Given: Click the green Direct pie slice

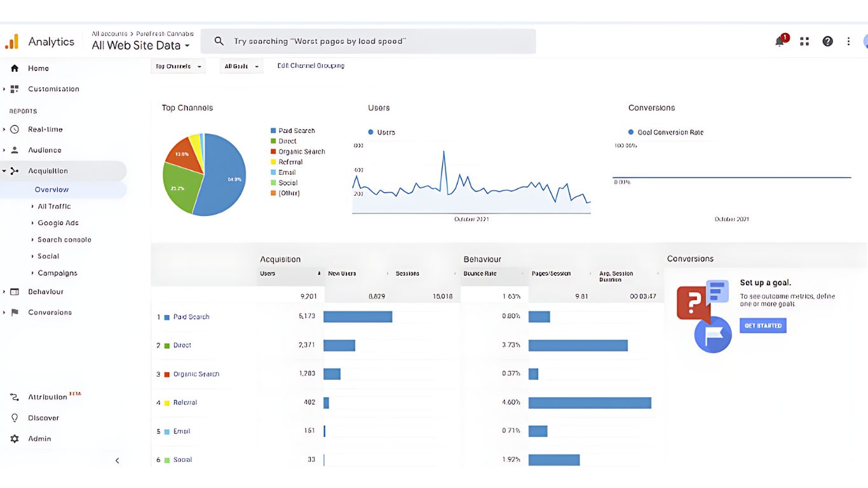Looking at the screenshot, I should click(180, 188).
